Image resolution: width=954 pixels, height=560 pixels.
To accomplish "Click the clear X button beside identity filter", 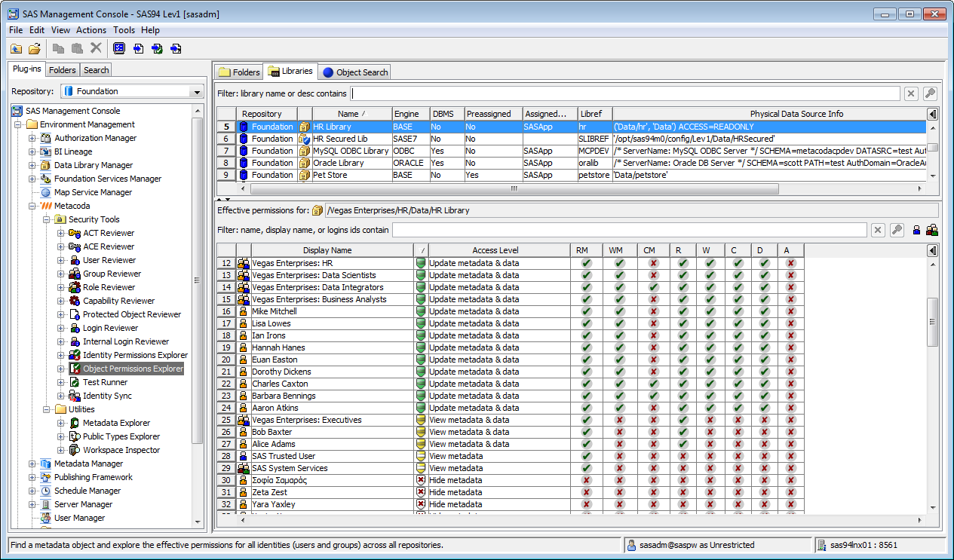I will tap(878, 230).
